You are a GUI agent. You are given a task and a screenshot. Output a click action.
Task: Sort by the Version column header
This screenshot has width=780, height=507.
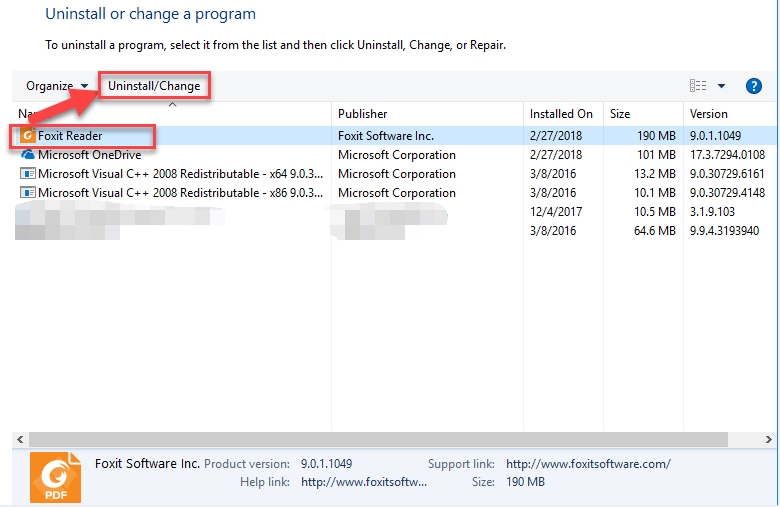coord(708,114)
